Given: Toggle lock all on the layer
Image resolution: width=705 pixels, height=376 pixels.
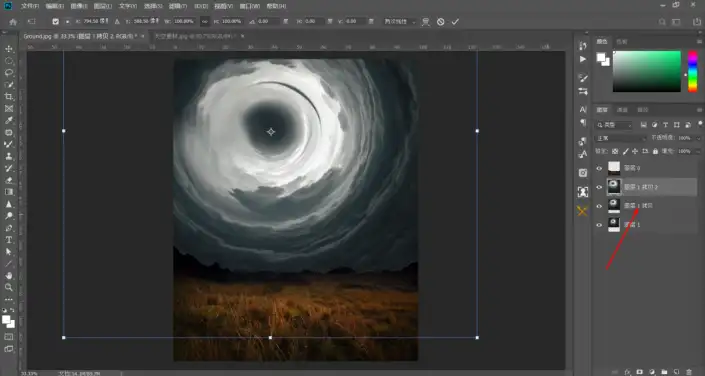Looking at the screenshot, I should 655,152.
